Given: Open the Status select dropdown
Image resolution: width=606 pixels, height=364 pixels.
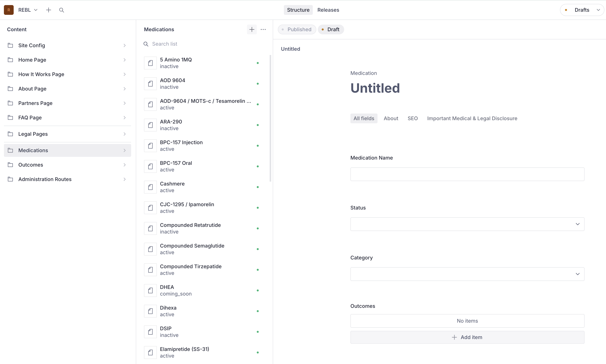Looking at the screenshot, I should [467, 224].
